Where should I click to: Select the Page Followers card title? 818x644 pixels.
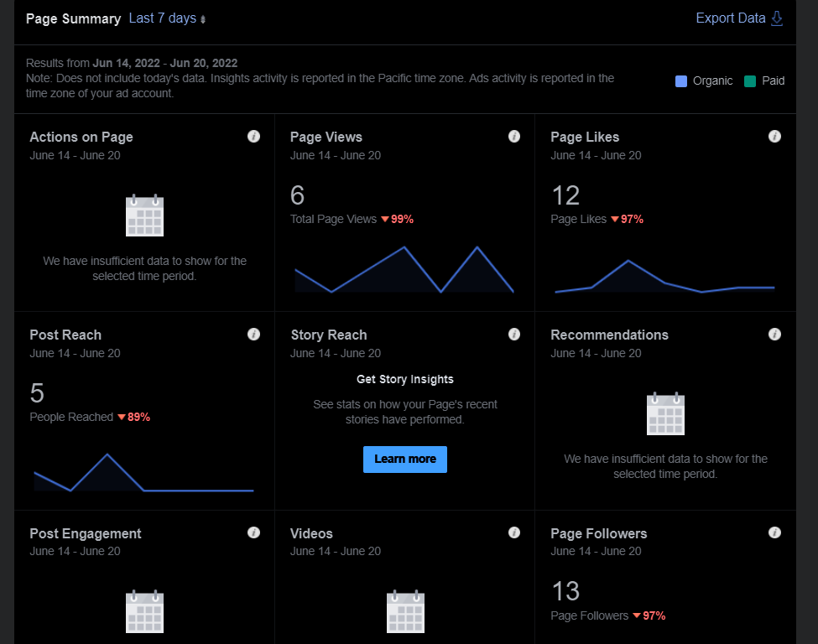(599, 533)
